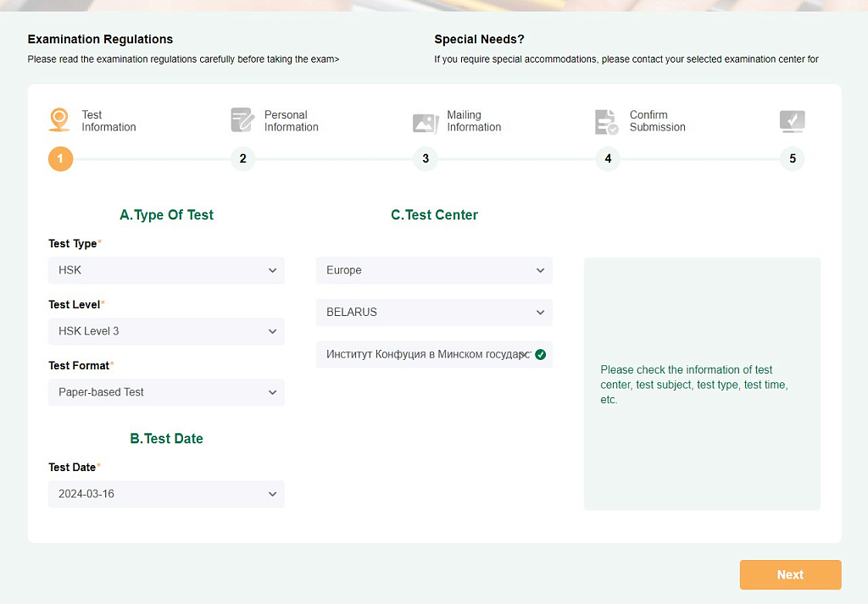Click the Test Level field label

coord(75,305)
